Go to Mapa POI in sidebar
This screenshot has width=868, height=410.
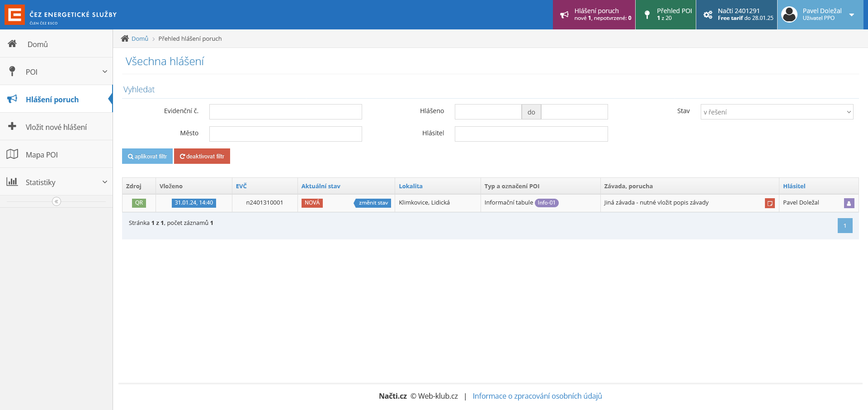click(x=42, y=155)
